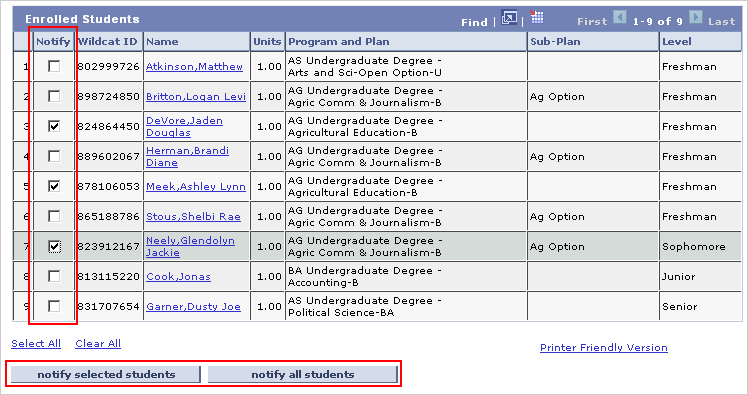Uncheck Notify box for Meek,Ashley Lynn
This screenshot has width=748, height=395.
coord(54,186)
